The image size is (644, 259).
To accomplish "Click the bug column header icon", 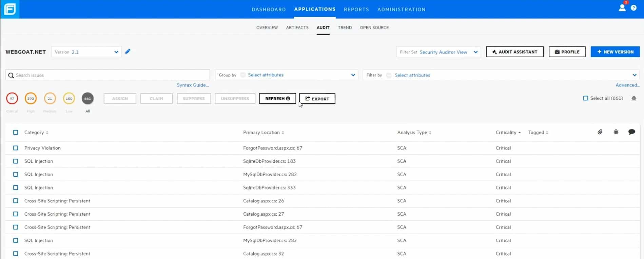I will coord(616,132).
